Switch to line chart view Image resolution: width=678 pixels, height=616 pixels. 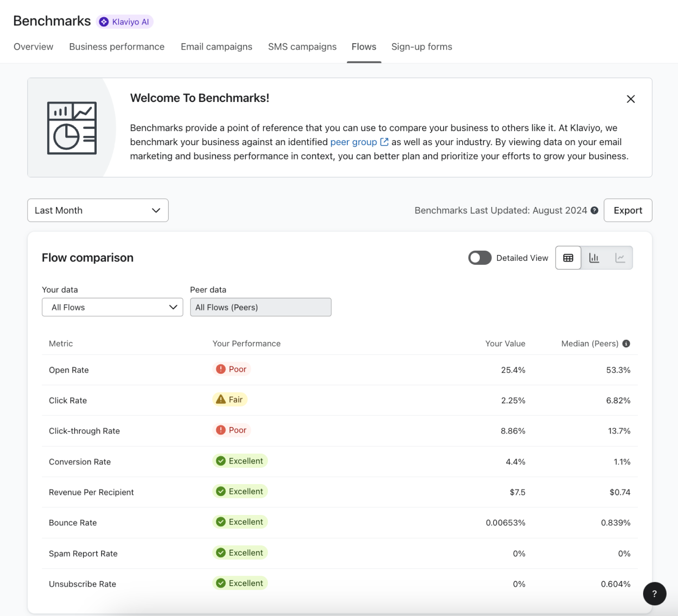[620, 257]
